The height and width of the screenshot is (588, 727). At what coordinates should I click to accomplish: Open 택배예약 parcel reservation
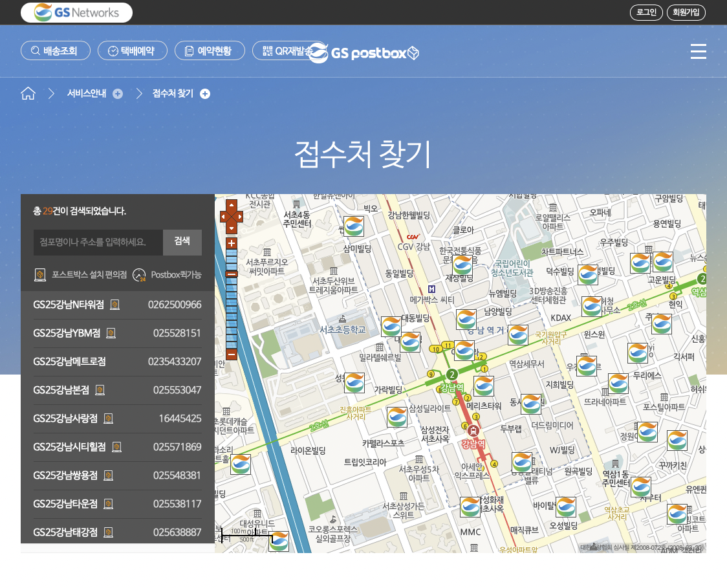point(133,50)
